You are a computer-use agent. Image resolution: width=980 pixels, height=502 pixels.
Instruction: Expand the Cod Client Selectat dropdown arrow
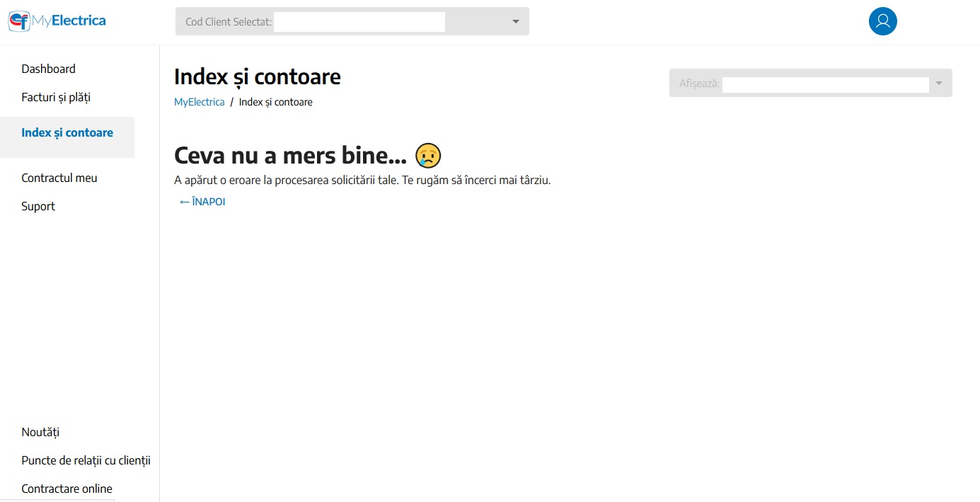click(516, 21)
